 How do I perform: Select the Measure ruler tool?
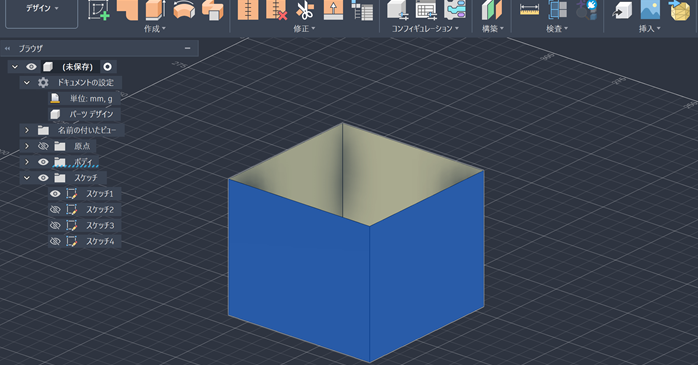click(529, 10)
